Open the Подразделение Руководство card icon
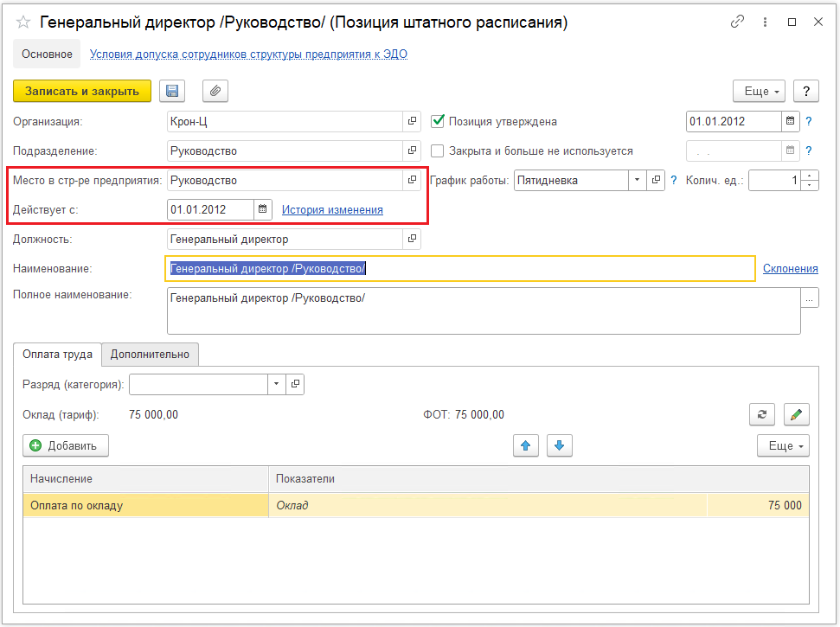Viewport: 840px width, 627px height. (412, 151)
